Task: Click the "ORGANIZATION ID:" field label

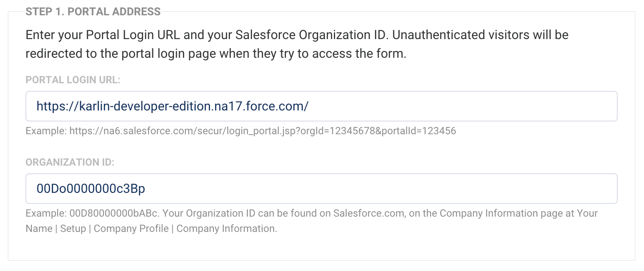Action: (x=70, y=162)
